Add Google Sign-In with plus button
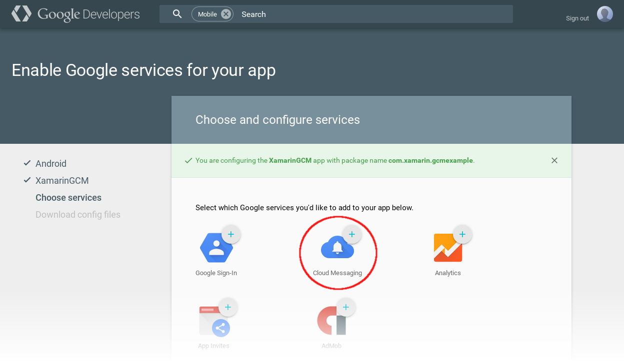Image resolution: width=624 pixels, height=364 pixels. 231,234
